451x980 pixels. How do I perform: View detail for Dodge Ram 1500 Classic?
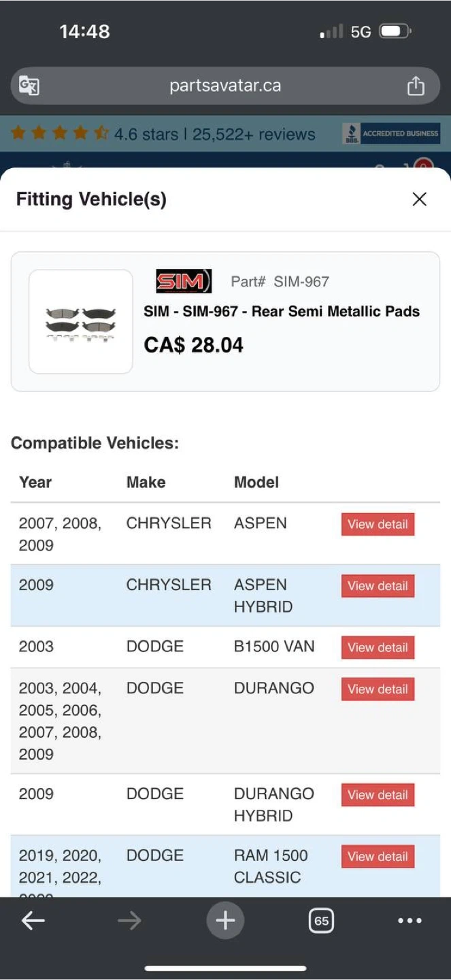pos(378,857)
